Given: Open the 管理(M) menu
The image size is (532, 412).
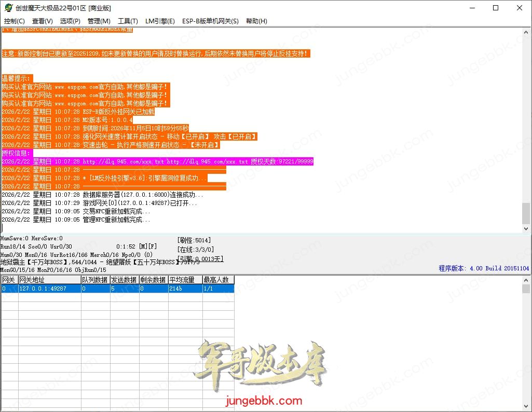Looking at the screenshot, I should (99, 21).
